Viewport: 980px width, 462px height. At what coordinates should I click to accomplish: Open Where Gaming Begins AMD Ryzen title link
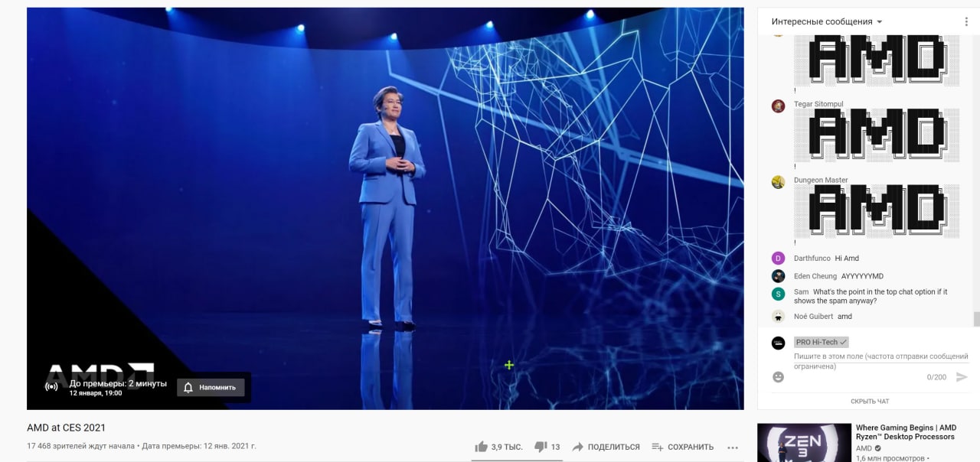[906, 432]
